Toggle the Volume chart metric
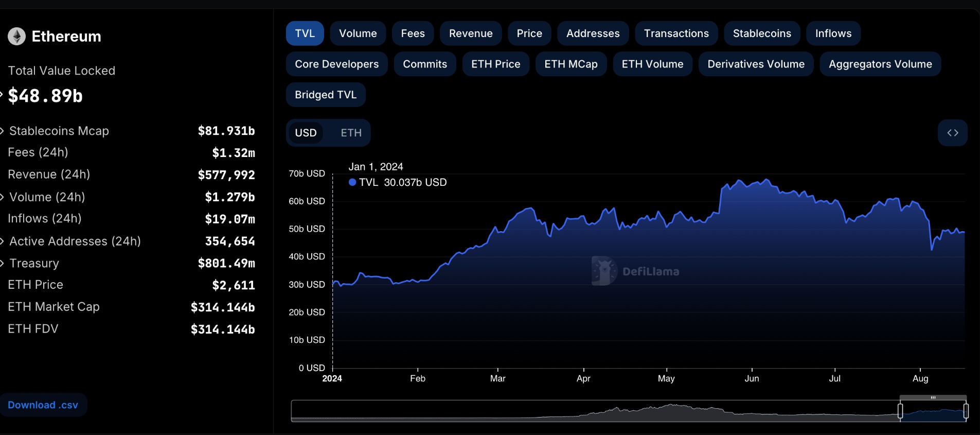 coord(358,33)
